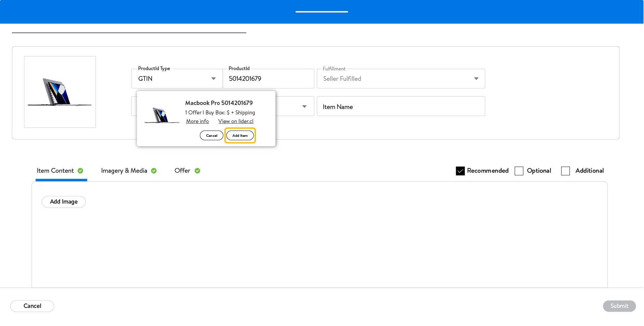Click Cancel in the Macbook Pro popup
The height and width of the screenshot is (326, 644).
(211, 135)
